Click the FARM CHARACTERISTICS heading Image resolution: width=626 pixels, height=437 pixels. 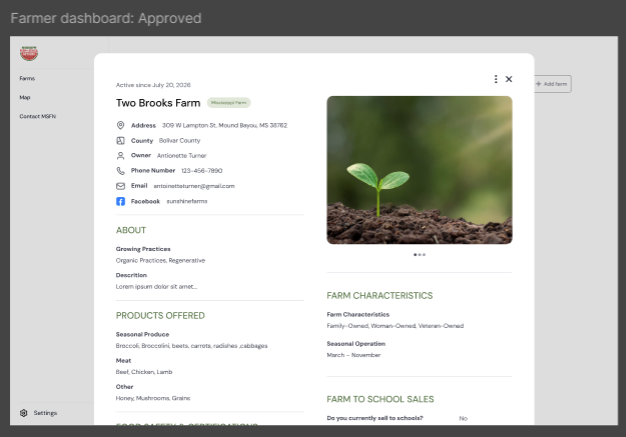(x=380, y=296)
